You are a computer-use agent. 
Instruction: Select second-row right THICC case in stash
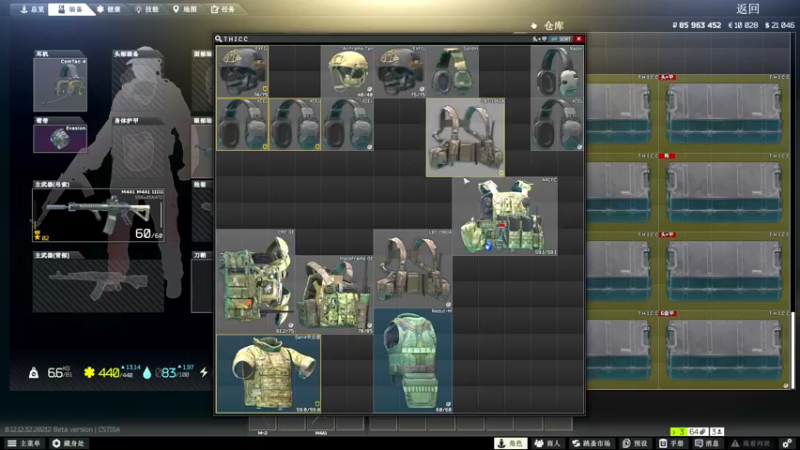725,192
